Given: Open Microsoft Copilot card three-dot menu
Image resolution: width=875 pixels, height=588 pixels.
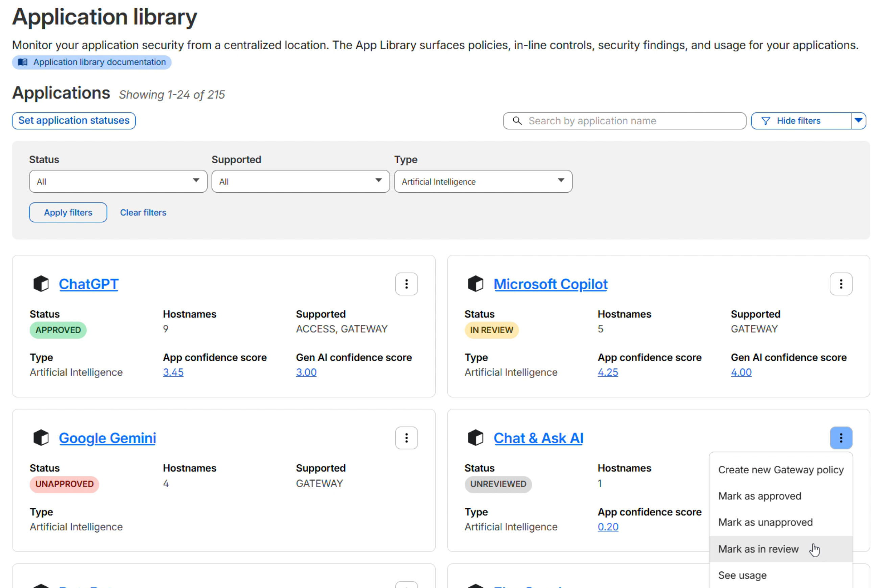Looking at the screenshot, I should 841,284.
